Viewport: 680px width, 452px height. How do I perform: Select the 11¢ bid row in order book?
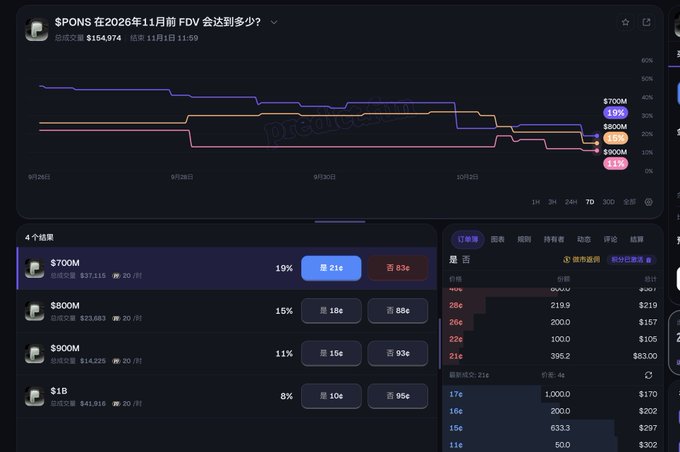click(x=553, y=445)
